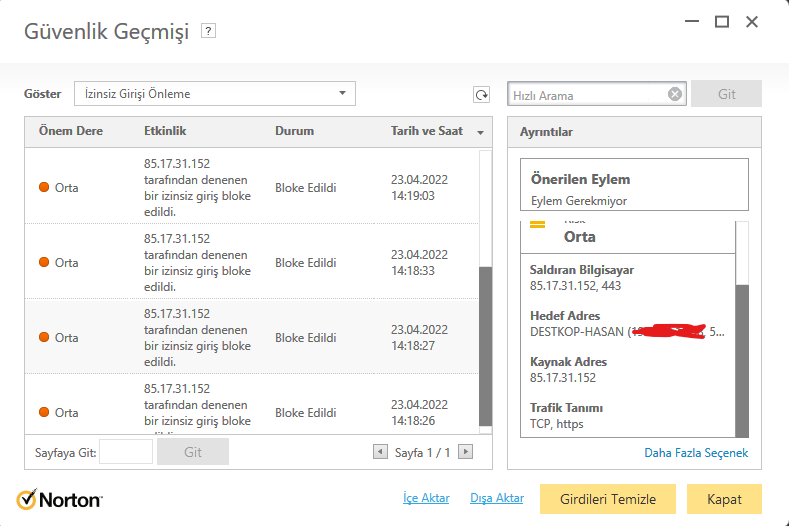This screenshot has height=526, width=789.
Task: Click Dışa Aktar link
Action: point(497,498)
